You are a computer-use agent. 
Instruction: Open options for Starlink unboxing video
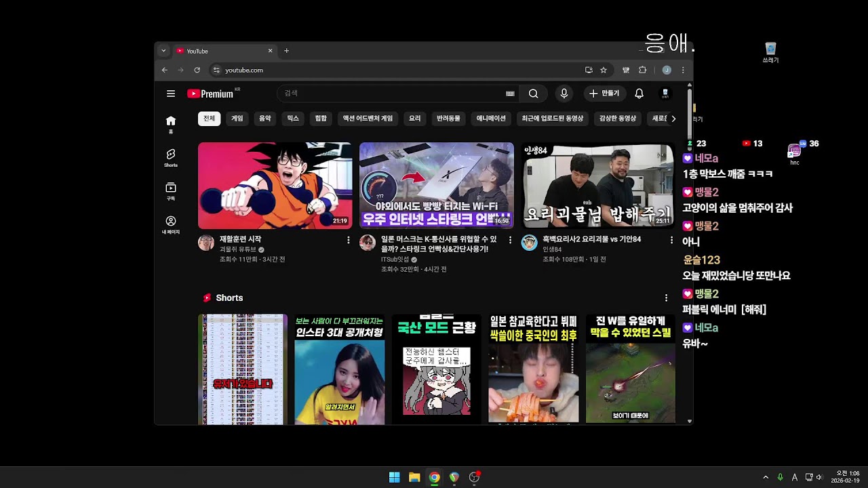(x=510, y=240)
